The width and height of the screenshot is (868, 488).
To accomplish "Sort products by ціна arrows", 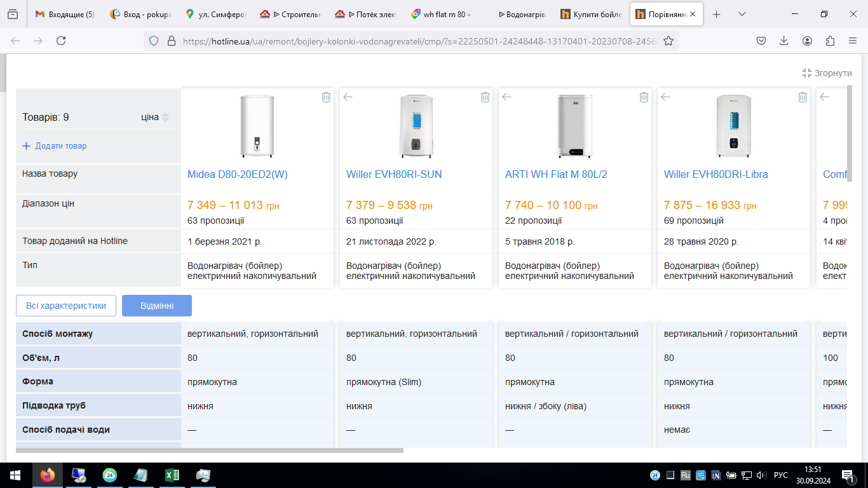I will coord(165,117).
